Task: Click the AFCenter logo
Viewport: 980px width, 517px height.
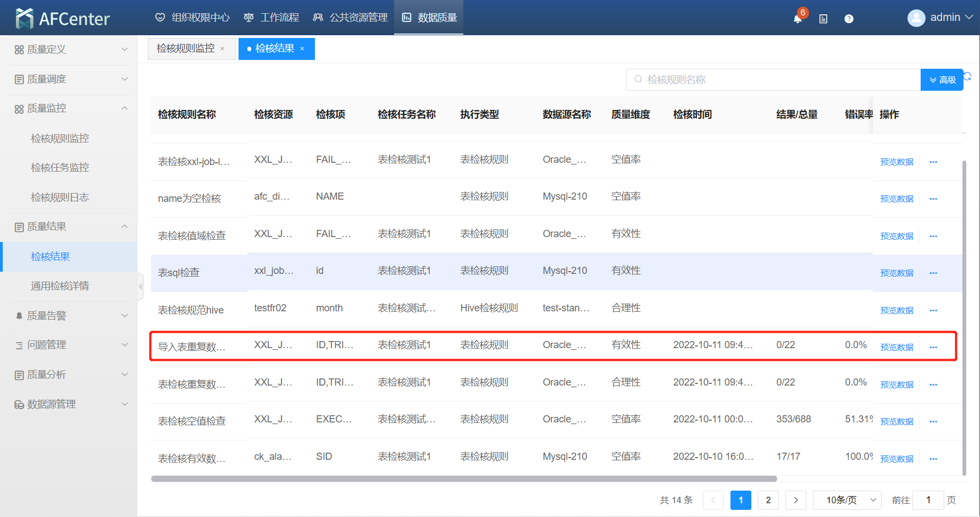Action: tap(63, 19)
